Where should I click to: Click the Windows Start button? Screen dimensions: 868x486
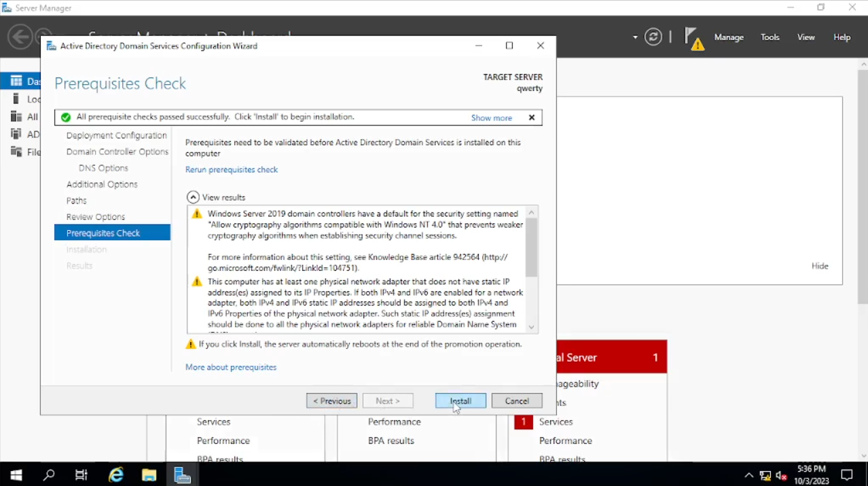coord(16,474)
